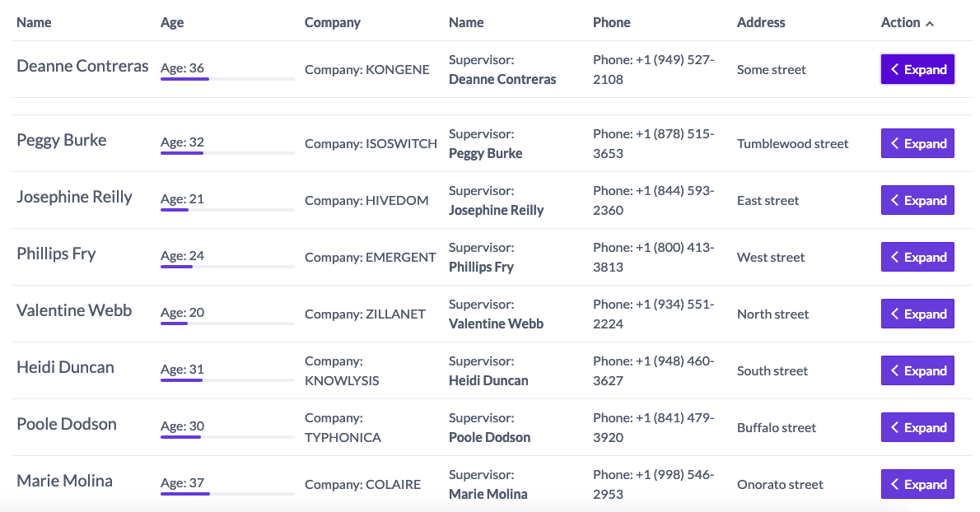Click the phone number for Heidi Duncan
980x512 pixels.
pos(653,370)
